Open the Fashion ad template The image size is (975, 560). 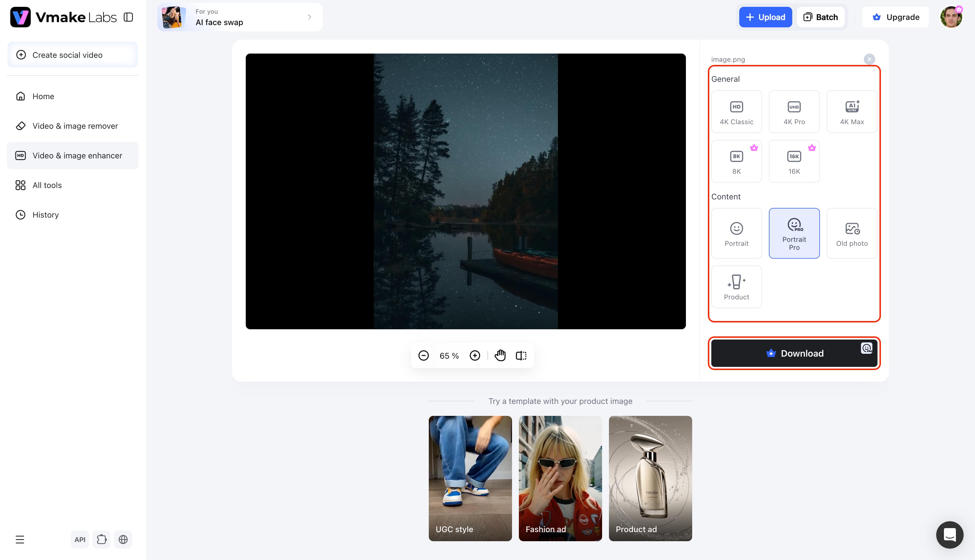(560, 479)
